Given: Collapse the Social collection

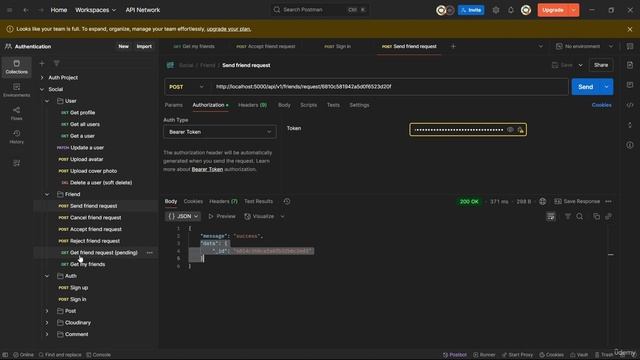Looking at the screenshot, I should (x=42, y=89).
